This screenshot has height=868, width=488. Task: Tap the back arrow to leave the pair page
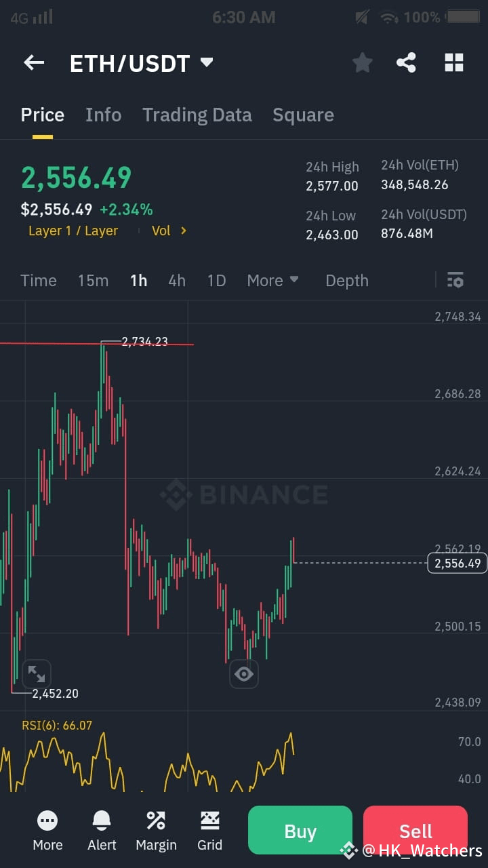pyautogui.click(x=34, y=62)
